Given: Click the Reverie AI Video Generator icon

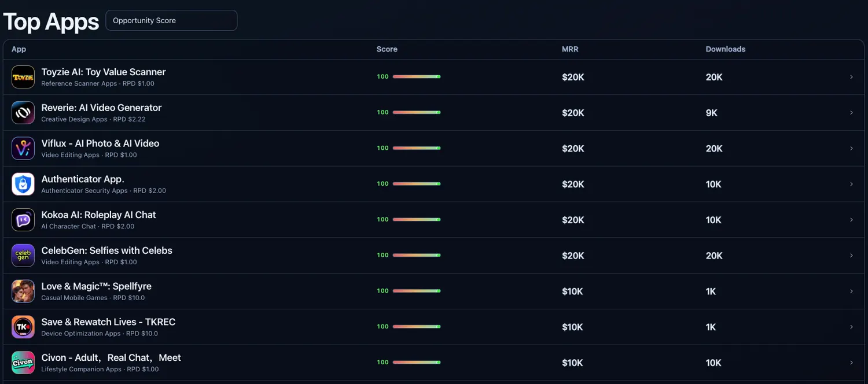Looking at the screenshot, I should point(23,113).
